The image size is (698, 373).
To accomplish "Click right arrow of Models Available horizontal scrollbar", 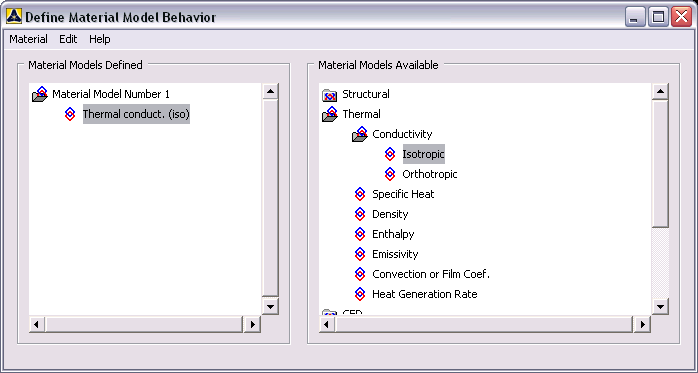I will point(642,324).
